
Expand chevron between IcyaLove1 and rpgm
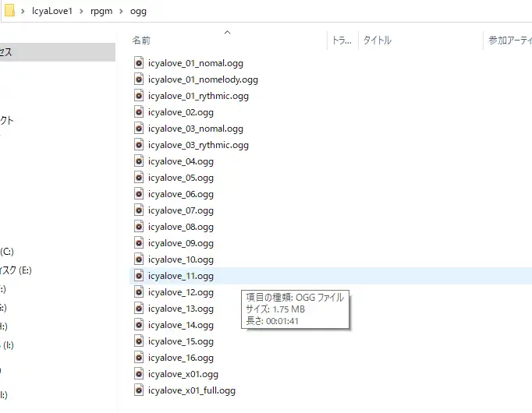click(x=81, y=11)
